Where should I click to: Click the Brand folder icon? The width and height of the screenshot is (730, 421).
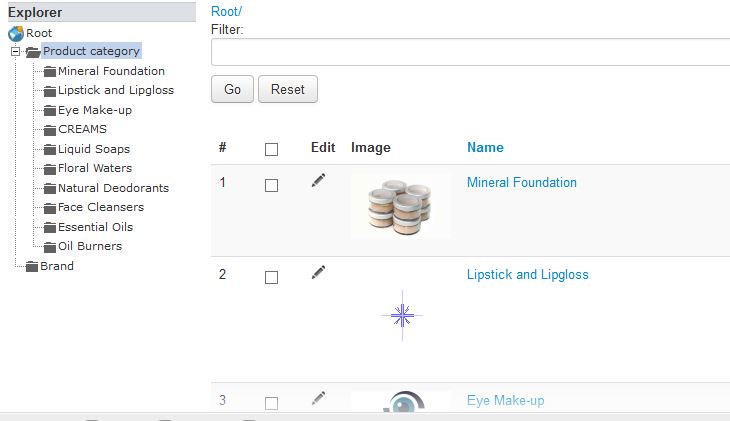click(32, 267)
